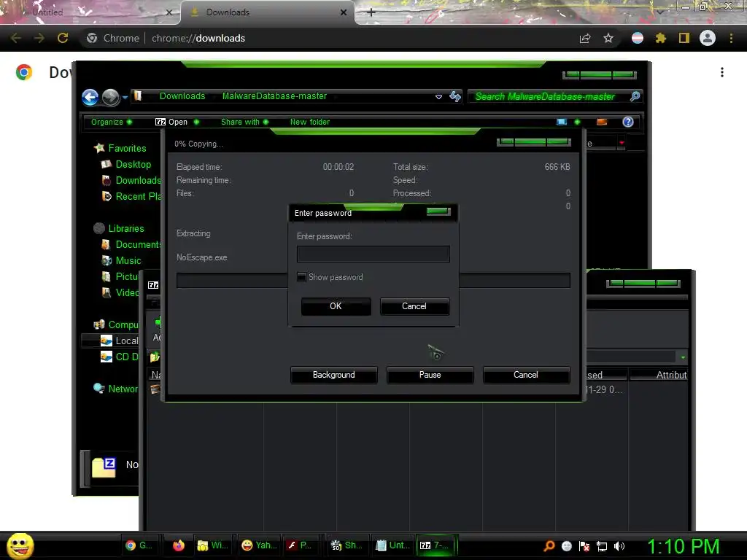747x560 pixels.
Task: Click Back arrow in Explorer window
Action: coord(90,97)
